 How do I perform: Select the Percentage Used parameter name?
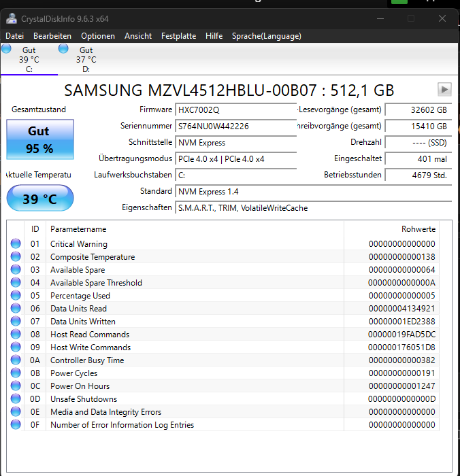[x=80, y=296]
